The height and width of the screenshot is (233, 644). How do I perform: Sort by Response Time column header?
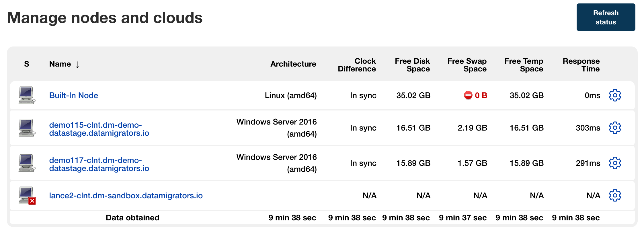(581, 65)
